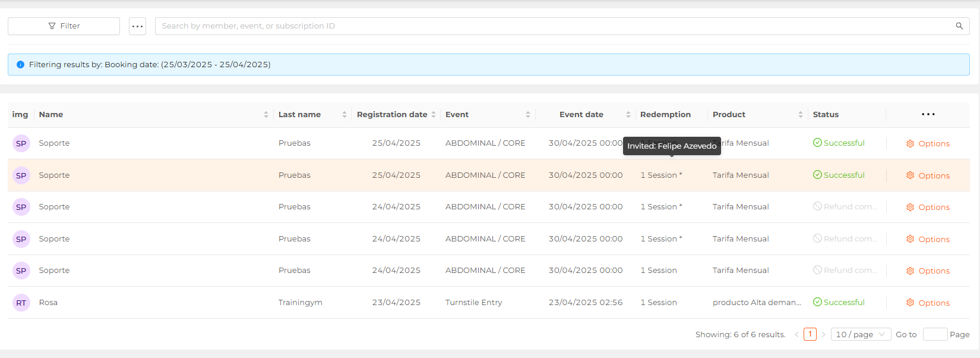The image size is (980, 358).
Task: Click the Successful status in the highlighted row
Action: click(x=839, y=175)
